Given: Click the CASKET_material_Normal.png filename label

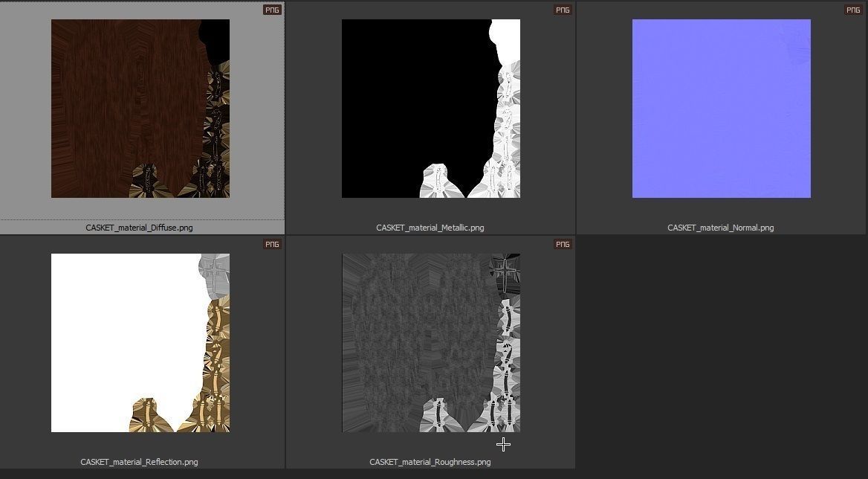Looking at the screenshot, I should click(x=720, y=228).
